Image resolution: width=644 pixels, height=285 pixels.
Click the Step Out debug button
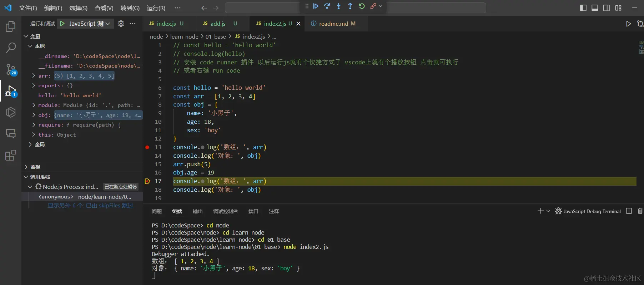point(350,6)
